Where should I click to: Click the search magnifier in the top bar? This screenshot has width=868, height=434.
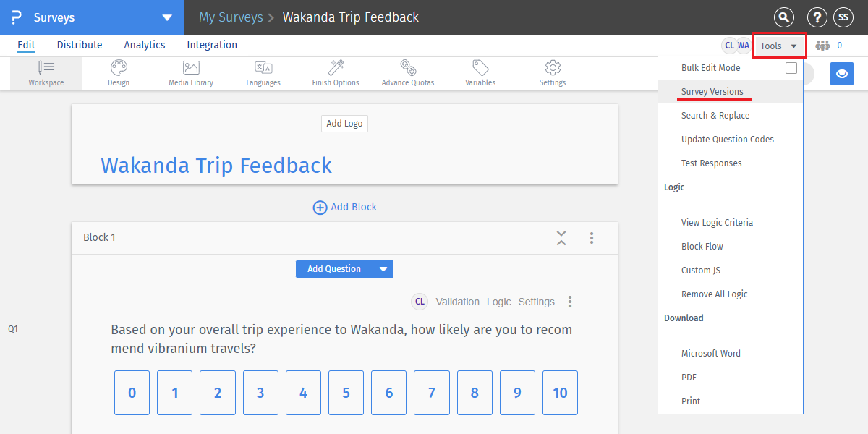[783, 17]
